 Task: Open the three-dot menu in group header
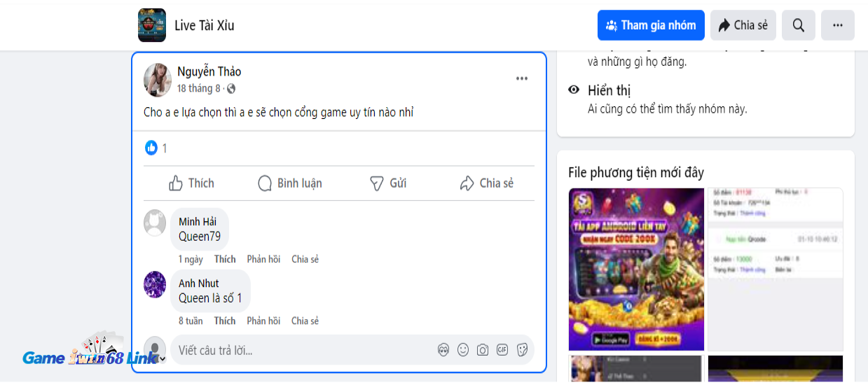pos(837,25)
